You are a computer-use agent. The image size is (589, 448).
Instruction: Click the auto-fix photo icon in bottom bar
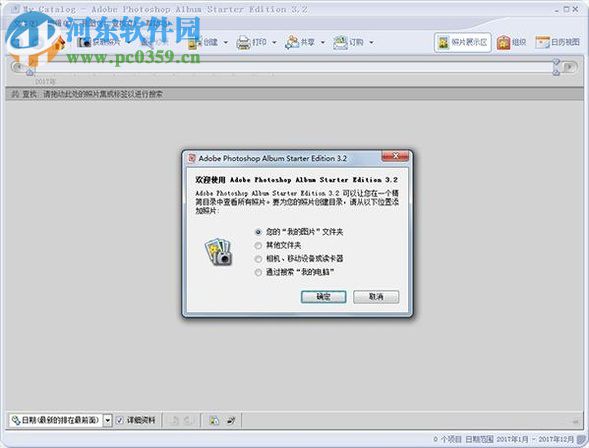pyautogui.click(x=214, y=420)
